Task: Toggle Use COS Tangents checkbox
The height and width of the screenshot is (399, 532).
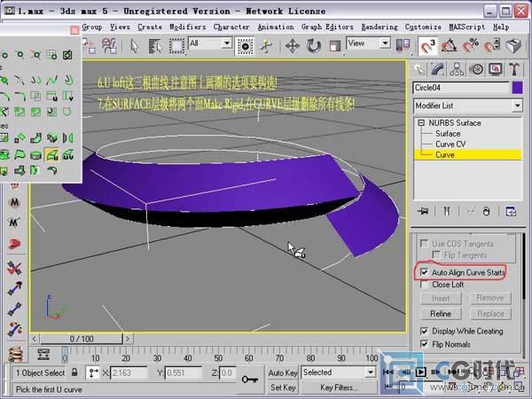Action: point(424,244)
